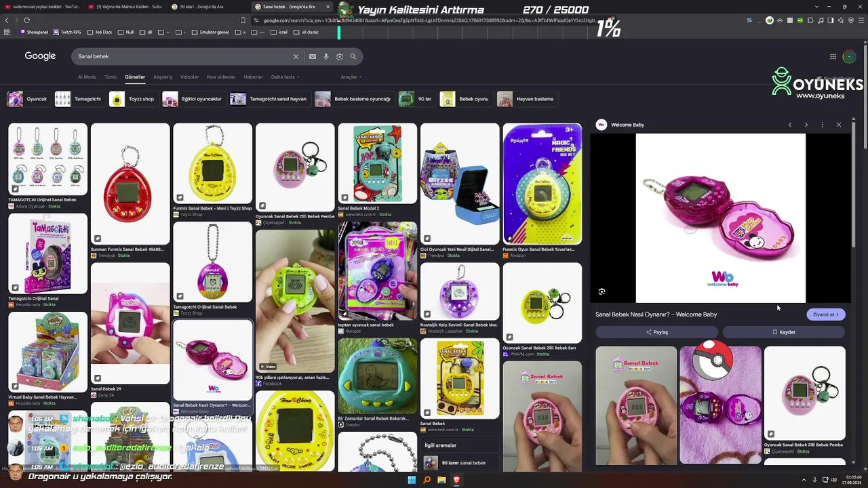Open the 'Araçlar' tools dropdown
868x488 pixels.
pyautogui.click(x=351, y=77)
